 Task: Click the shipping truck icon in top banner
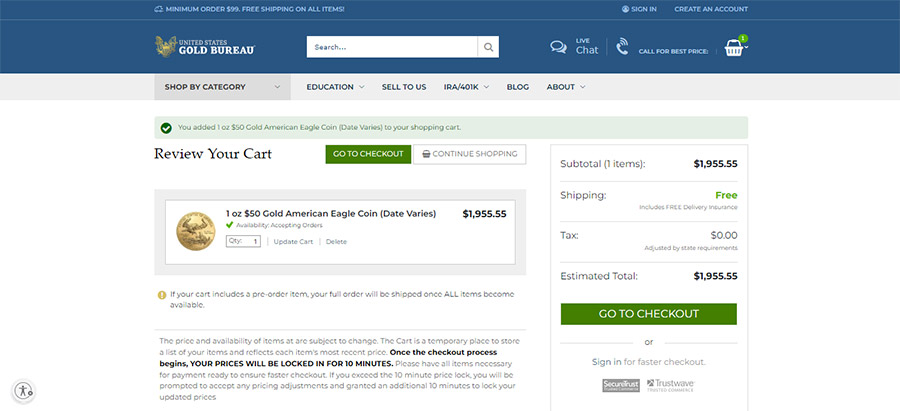click(158, 9)
